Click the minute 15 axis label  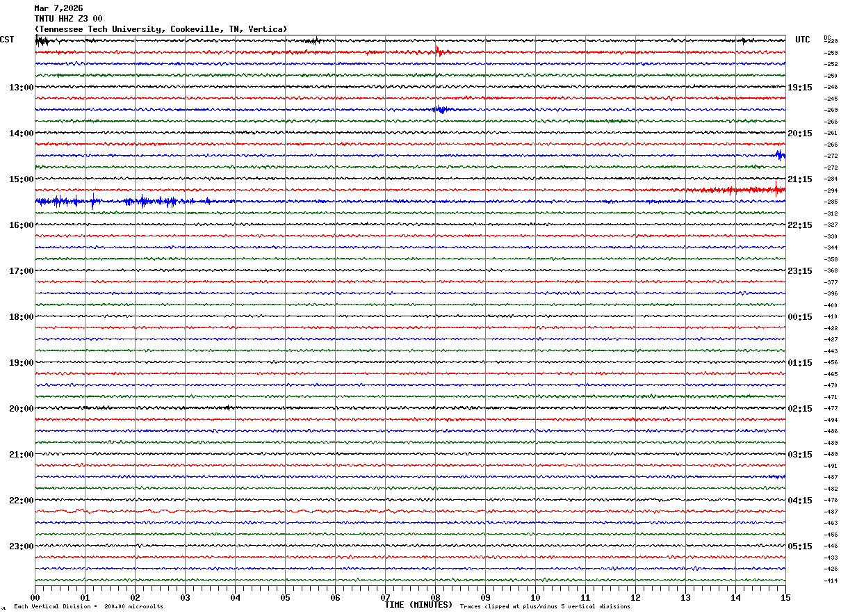click(x=785, y=597)
